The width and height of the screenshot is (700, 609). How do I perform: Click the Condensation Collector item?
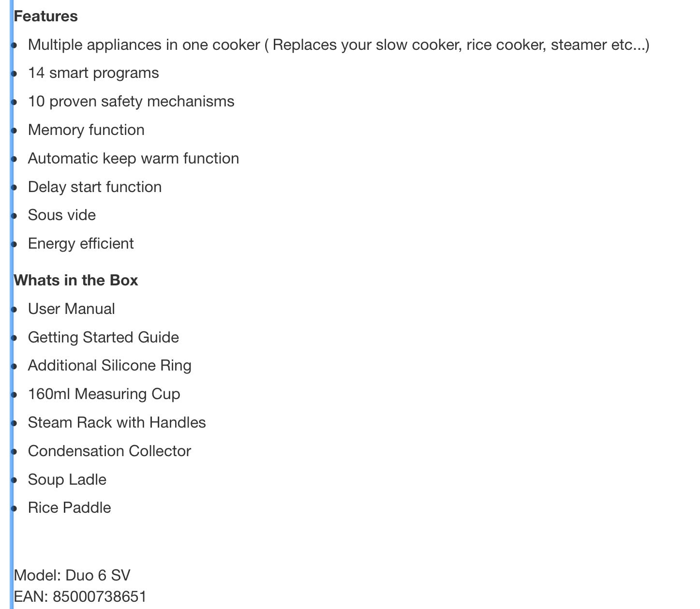109,451
